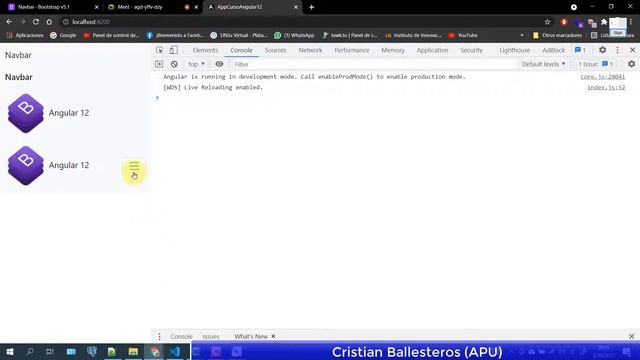
Task: Open the core.js:28041 source link
Action: click(602, 77)
